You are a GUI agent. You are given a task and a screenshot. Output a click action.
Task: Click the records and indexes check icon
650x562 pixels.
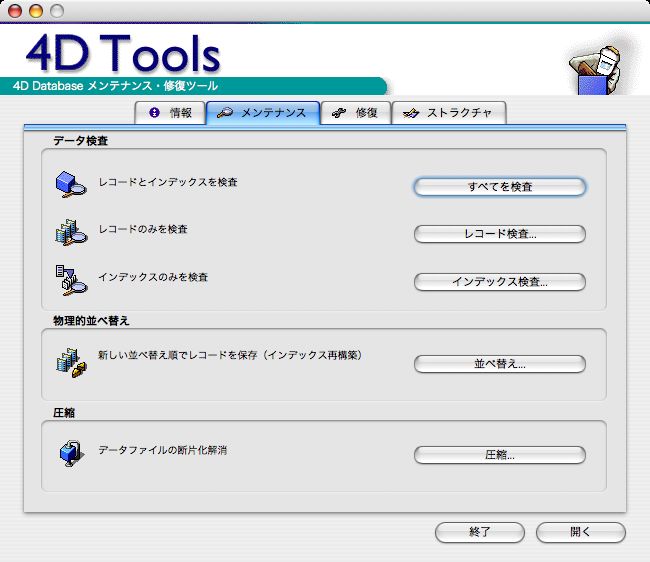[x=70, y=186]
